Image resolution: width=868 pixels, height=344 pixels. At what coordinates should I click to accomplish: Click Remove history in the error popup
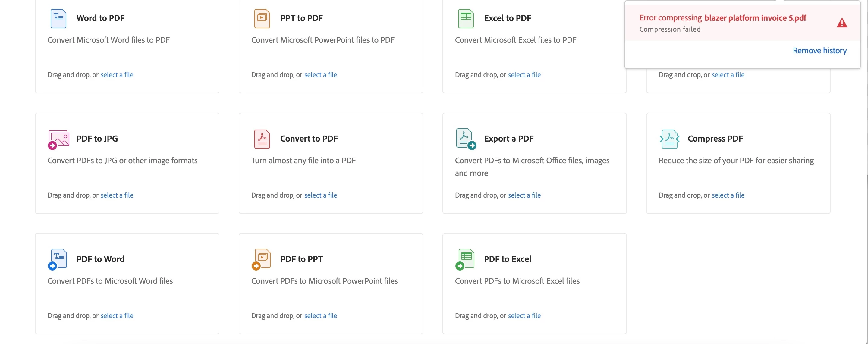(x=819, y=51)
